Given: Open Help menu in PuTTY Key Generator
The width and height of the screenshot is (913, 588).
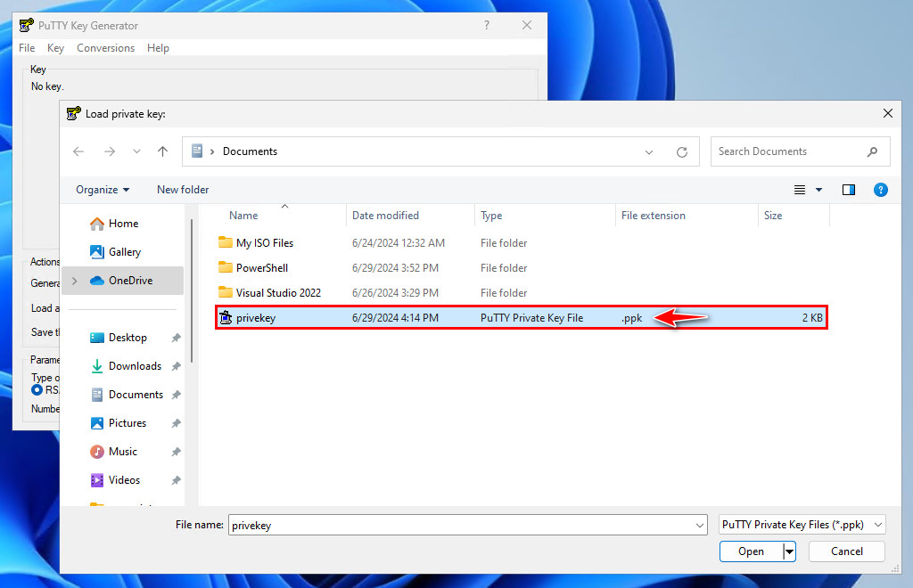Looking at the screenshot, I should point(158,48).
